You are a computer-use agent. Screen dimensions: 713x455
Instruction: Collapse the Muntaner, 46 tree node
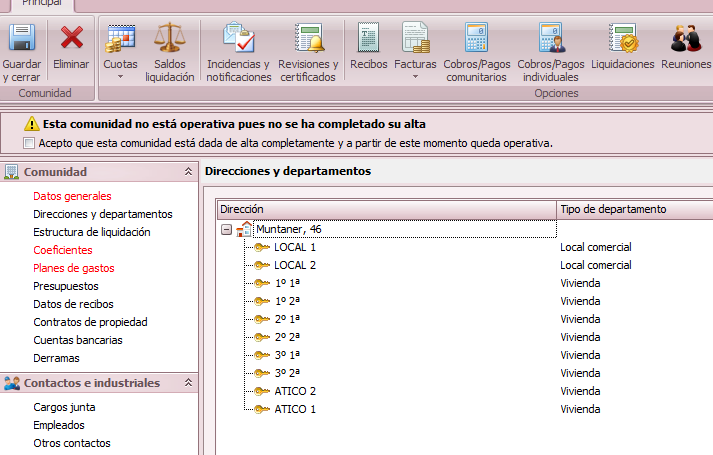point(227,229)
